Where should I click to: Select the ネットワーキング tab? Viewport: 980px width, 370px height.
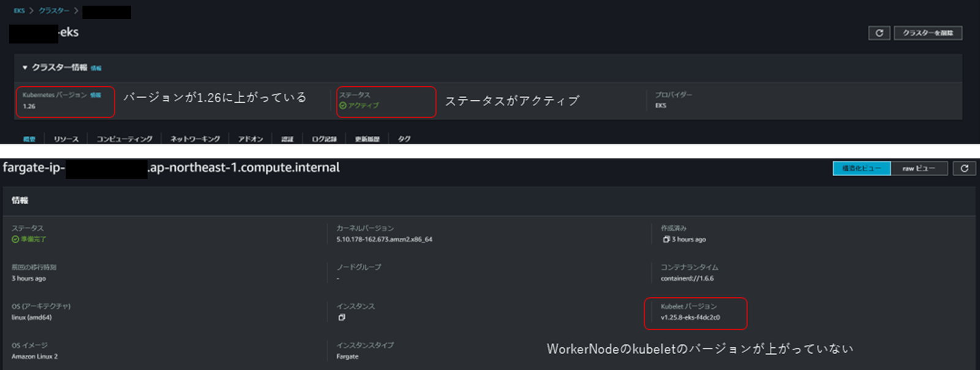click(195, 139)
